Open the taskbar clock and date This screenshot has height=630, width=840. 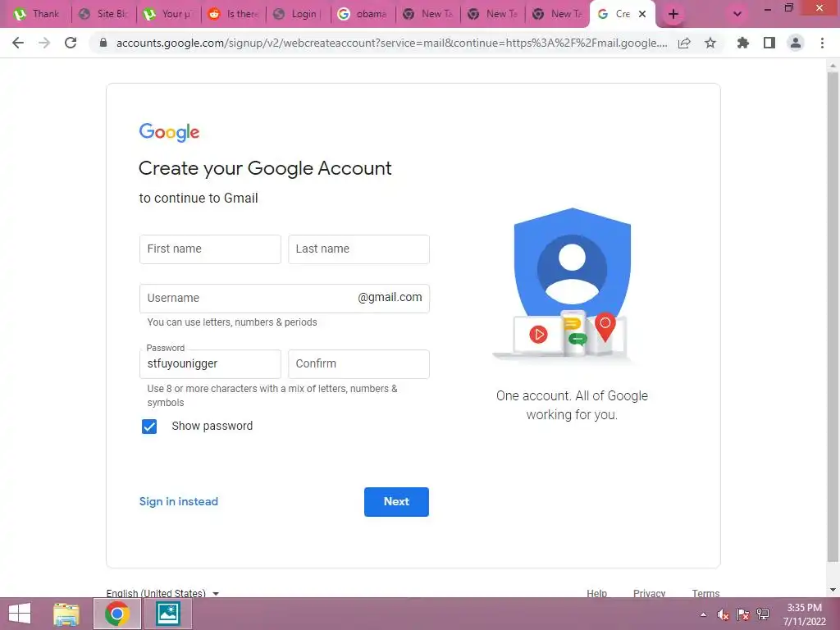coord(804,614)
